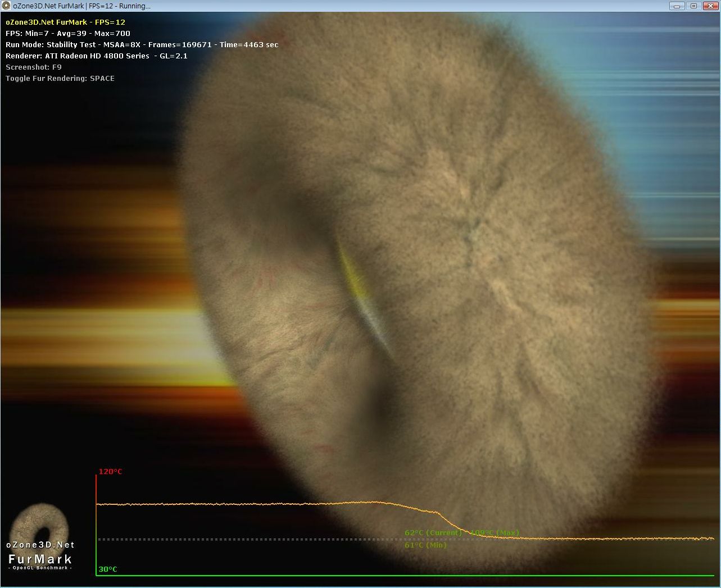This screenshot has height=588, width=721.
Task: Click the 'Toggle Fur Rendering: SPACE' hint
Action: point(60,78)
